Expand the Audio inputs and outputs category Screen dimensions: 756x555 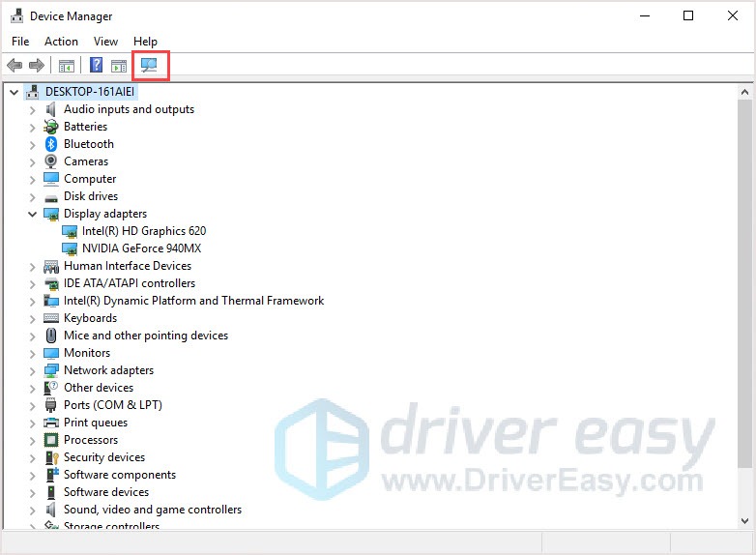[x=32, y=110]
